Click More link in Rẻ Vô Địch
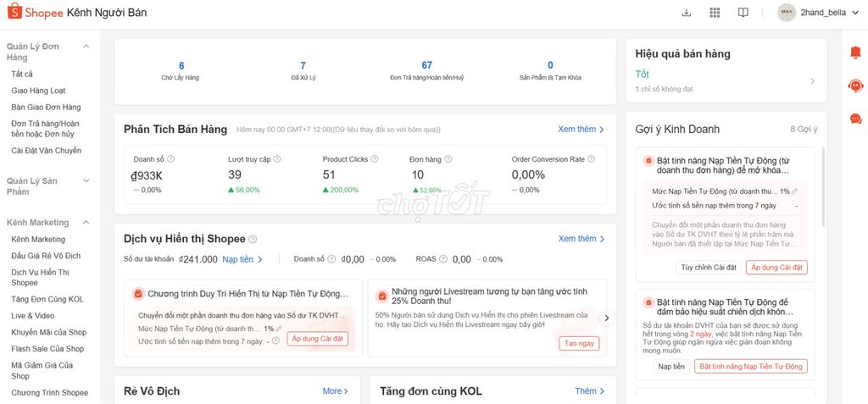The width and height of the screenshot is (868, 404). tap(336, 390)
